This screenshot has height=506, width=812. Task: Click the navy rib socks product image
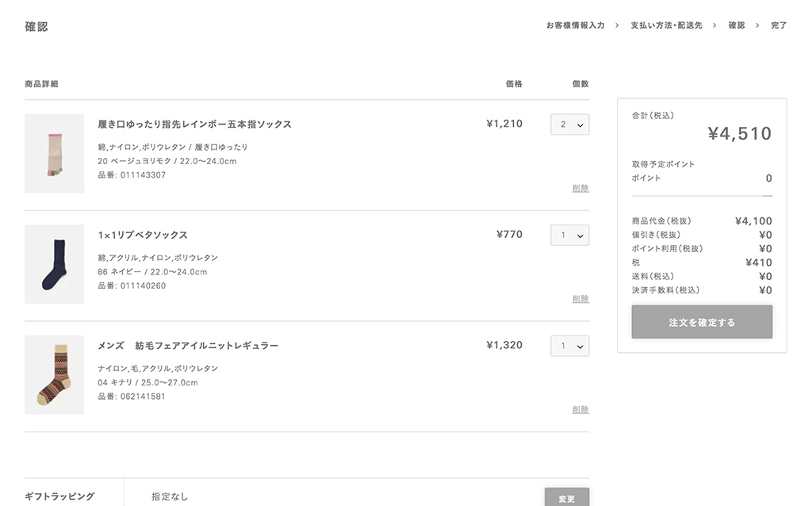pyautogui.click(x=54, y=264)
